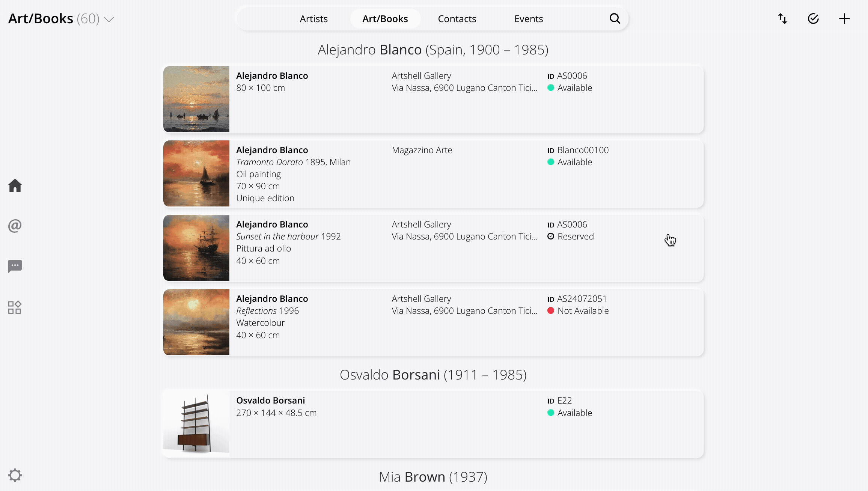Open the home icon in sidebar
Image resolution: width=868 pixels, height=491 pixels.
point(15,185)
